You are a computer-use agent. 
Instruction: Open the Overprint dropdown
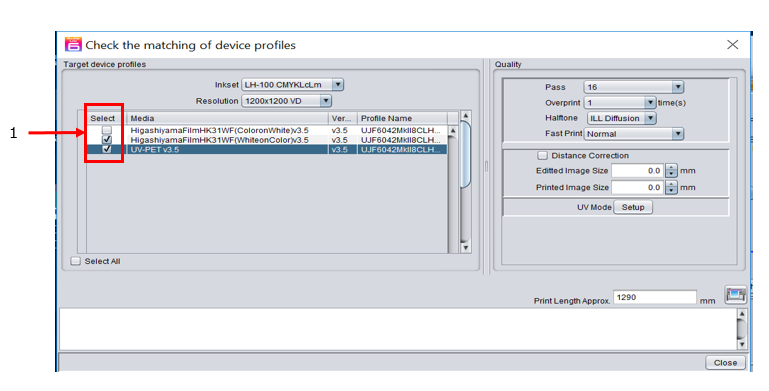click(620, 103)
